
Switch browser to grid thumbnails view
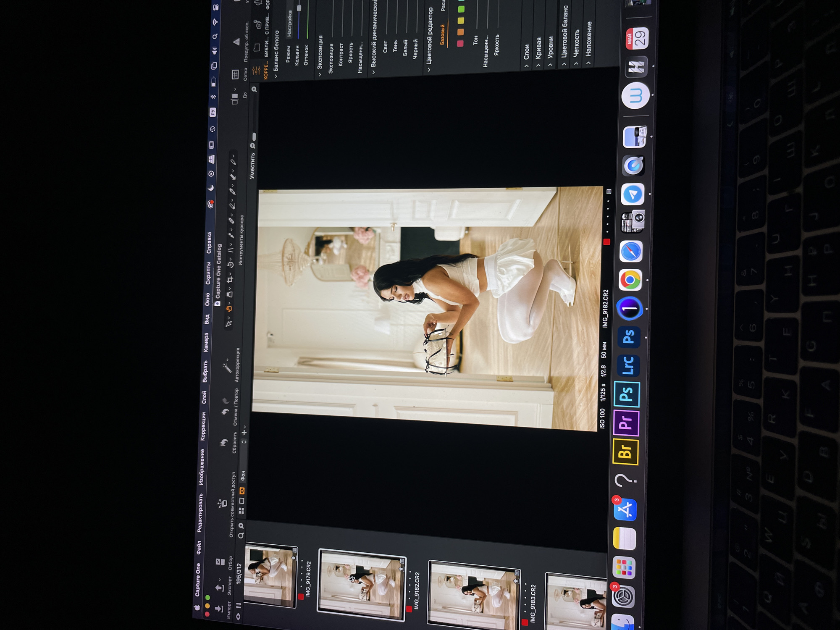pos(241,511)
